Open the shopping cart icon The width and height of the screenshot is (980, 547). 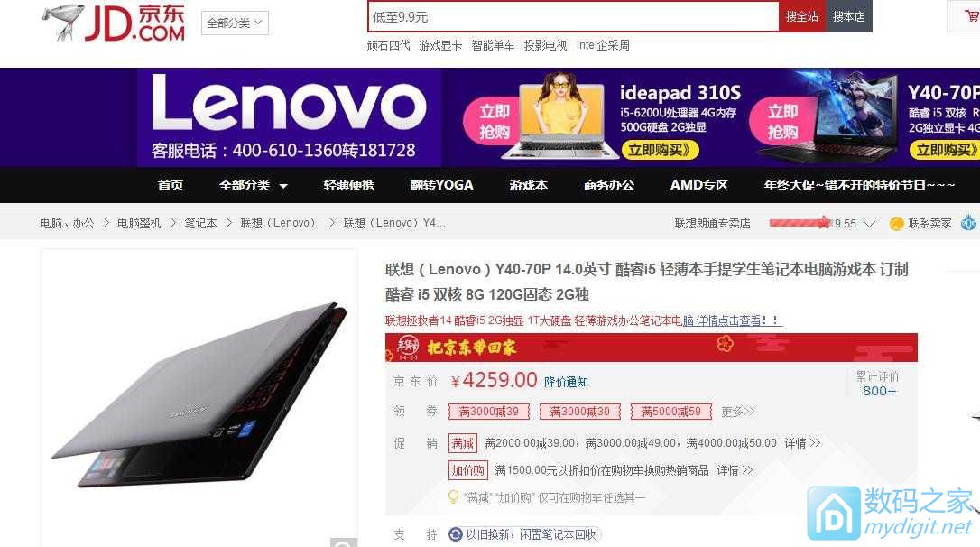pos(972,15)
